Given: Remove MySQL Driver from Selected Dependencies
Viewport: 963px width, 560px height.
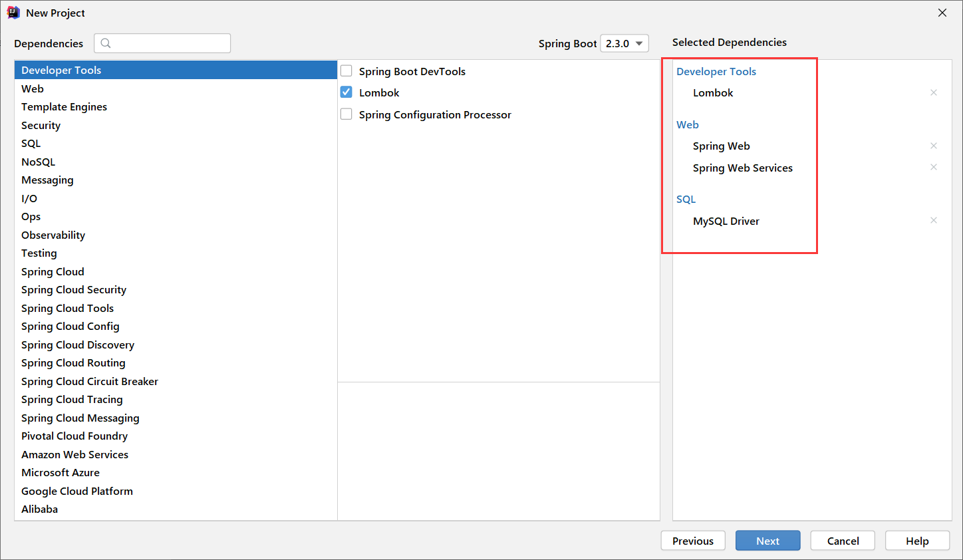Looking at the screenshot, I should click(934, 220).
